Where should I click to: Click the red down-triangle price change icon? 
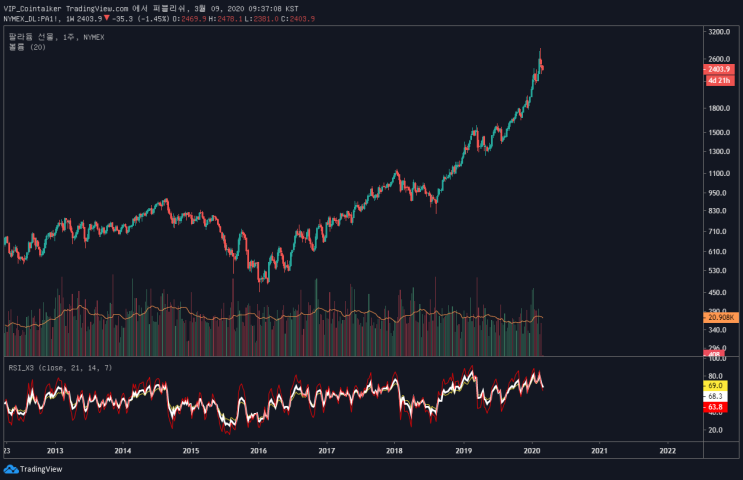(x=107, y=18)
